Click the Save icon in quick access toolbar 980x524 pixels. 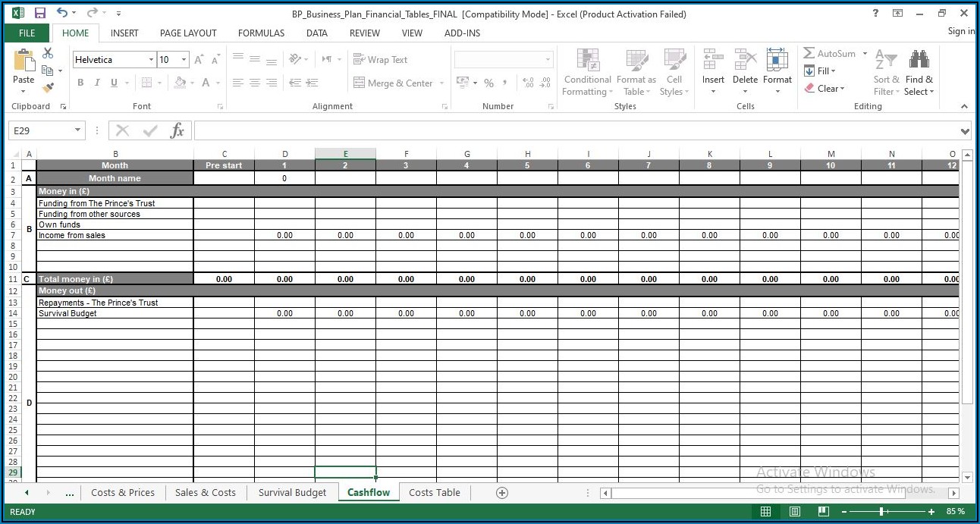click(x=40, y=14)
